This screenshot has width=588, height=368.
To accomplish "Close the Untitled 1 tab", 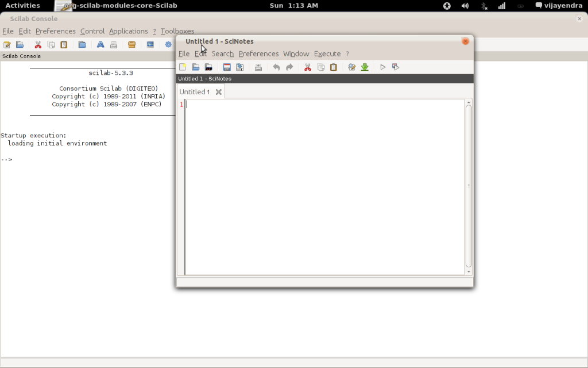I will (x=219, y=91).
